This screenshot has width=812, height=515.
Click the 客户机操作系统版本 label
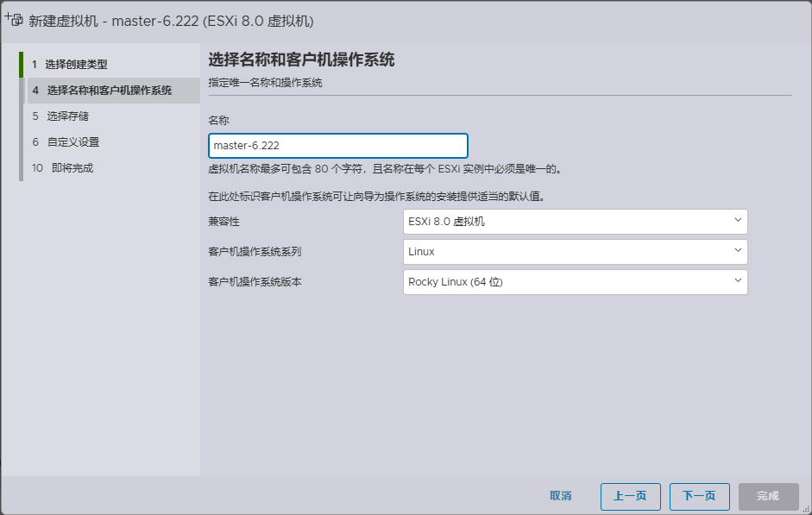255,282
